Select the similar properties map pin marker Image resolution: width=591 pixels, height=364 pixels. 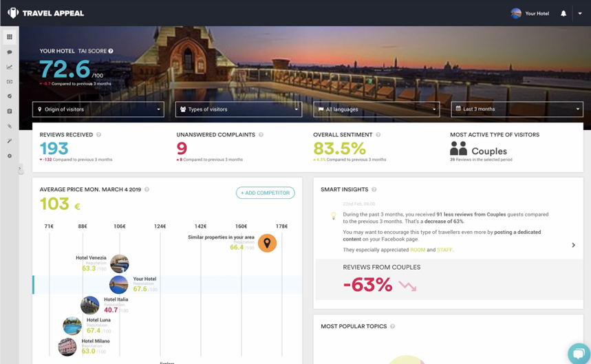point(267,243)
